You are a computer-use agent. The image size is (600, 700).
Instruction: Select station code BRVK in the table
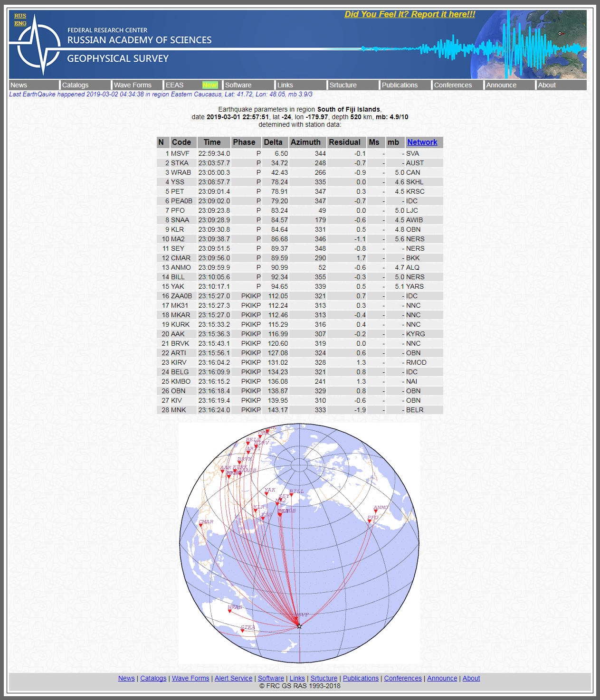pos(180,343)
